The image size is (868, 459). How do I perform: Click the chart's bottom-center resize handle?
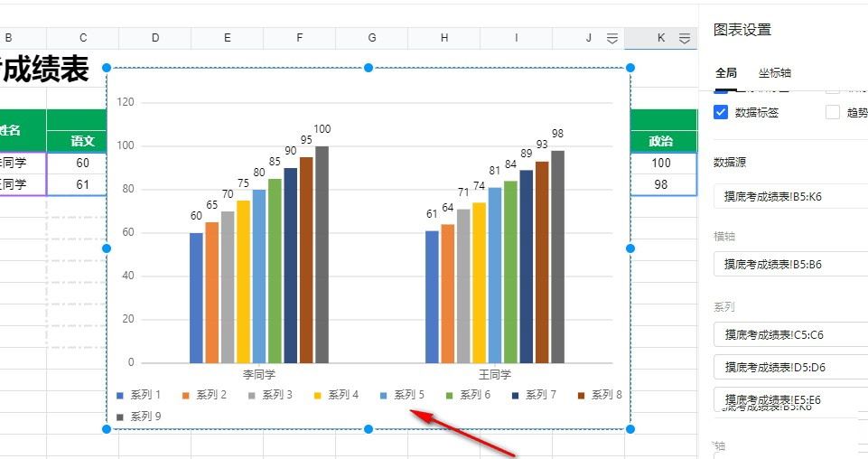[369, 428]
